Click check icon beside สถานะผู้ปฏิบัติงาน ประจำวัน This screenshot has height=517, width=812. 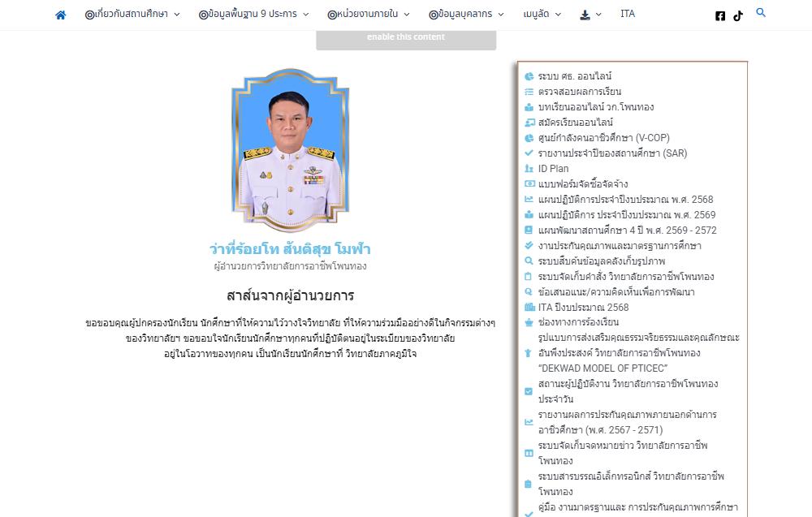click(x=529, y=392)
